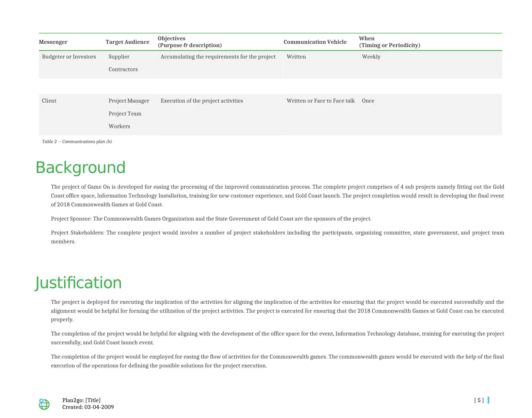Click the page number [ 5 ]
This screenshot has height=418, width=532.
pos(479,400)
